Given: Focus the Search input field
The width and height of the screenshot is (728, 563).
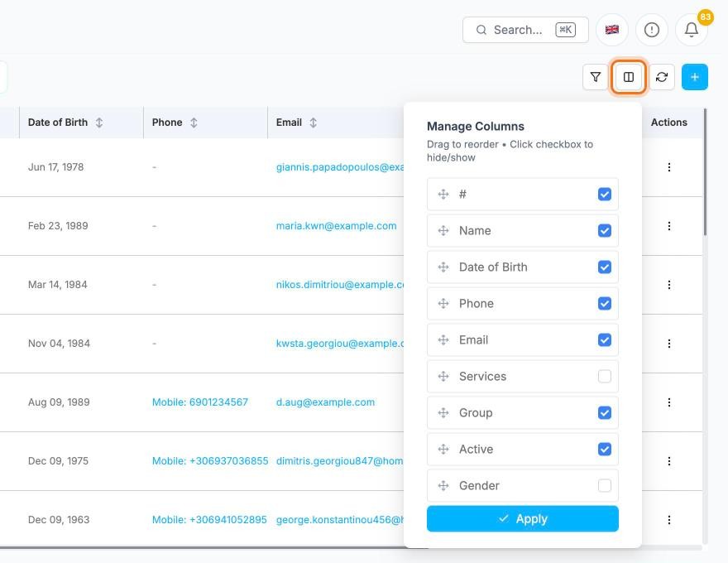Looking at the screenshot, I should click(x=525, y=30).
